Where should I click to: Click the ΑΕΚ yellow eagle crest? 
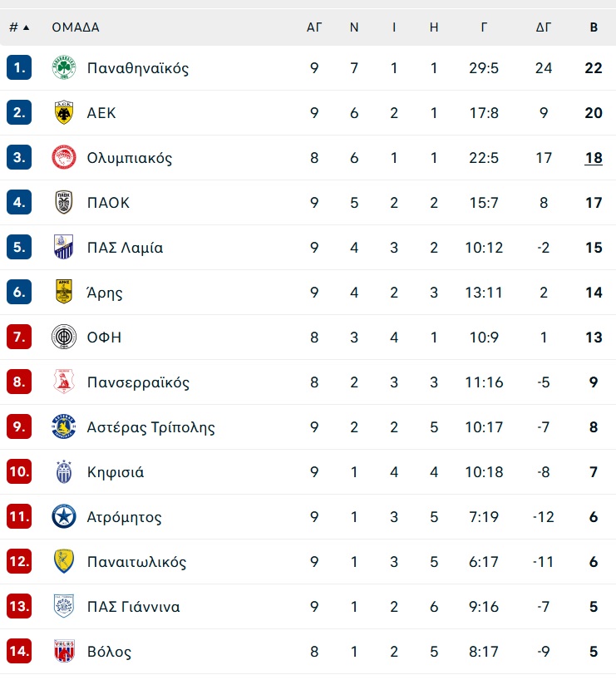(64, 113)
